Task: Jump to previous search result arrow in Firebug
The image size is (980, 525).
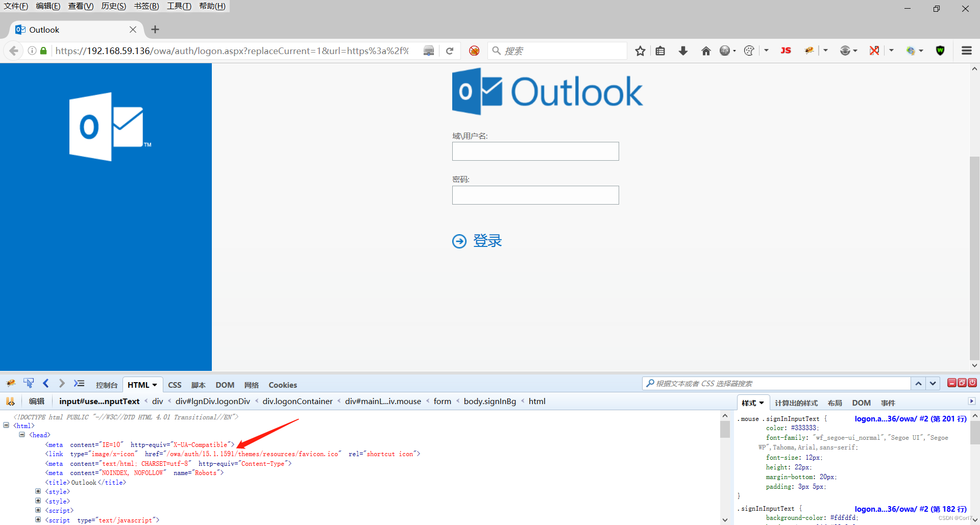Action: tap(918, 384)
